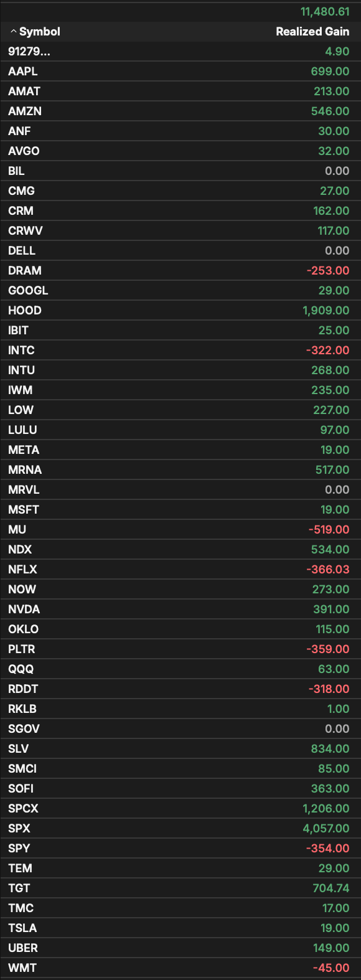Click the TSLA symbol

pos(22,928)
